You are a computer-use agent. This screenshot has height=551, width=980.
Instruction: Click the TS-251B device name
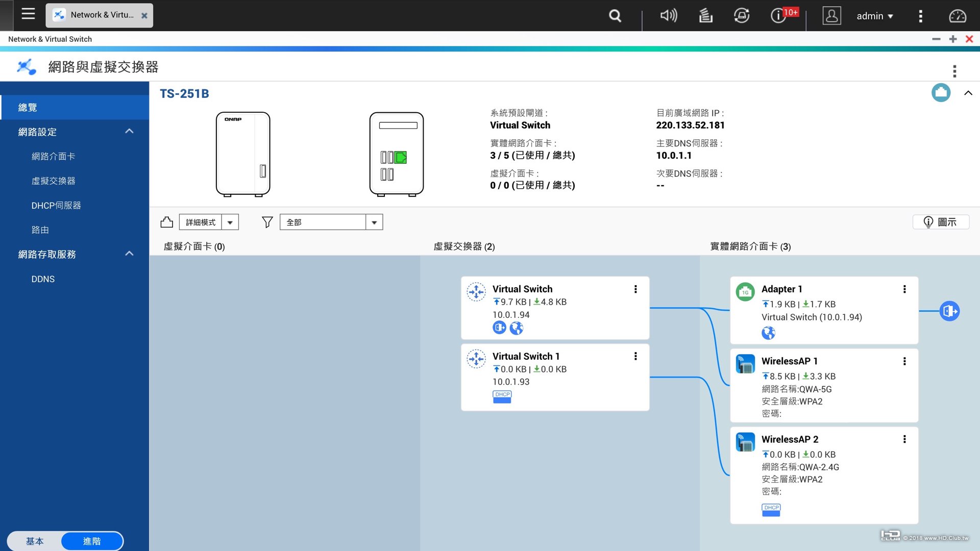point(184,93)
